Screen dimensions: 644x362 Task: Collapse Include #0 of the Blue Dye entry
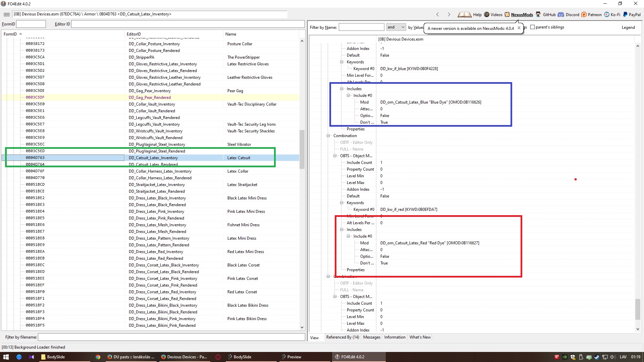(x=348, y=96)
